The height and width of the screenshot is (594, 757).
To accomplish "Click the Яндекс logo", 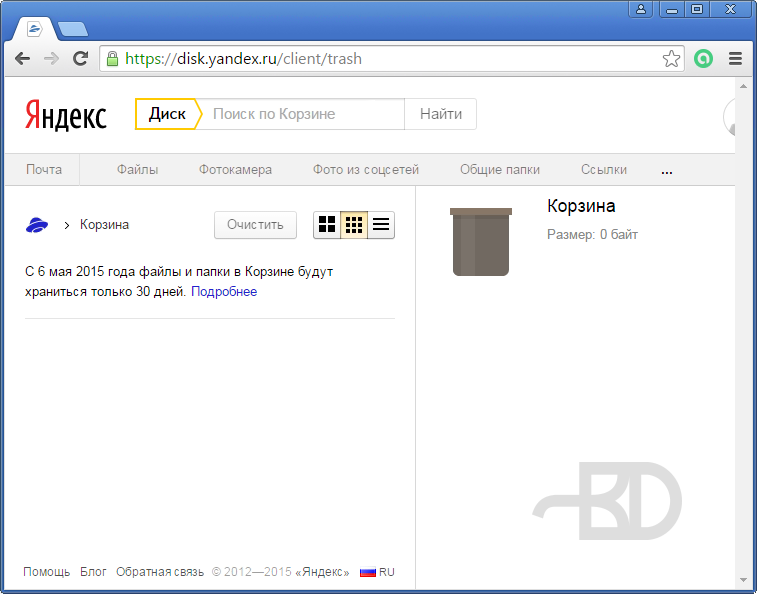I will click(x=66, y=115).
